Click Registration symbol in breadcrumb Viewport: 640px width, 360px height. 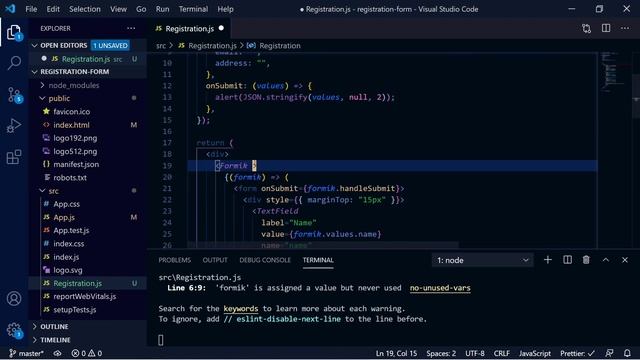(x=280, y=46)
